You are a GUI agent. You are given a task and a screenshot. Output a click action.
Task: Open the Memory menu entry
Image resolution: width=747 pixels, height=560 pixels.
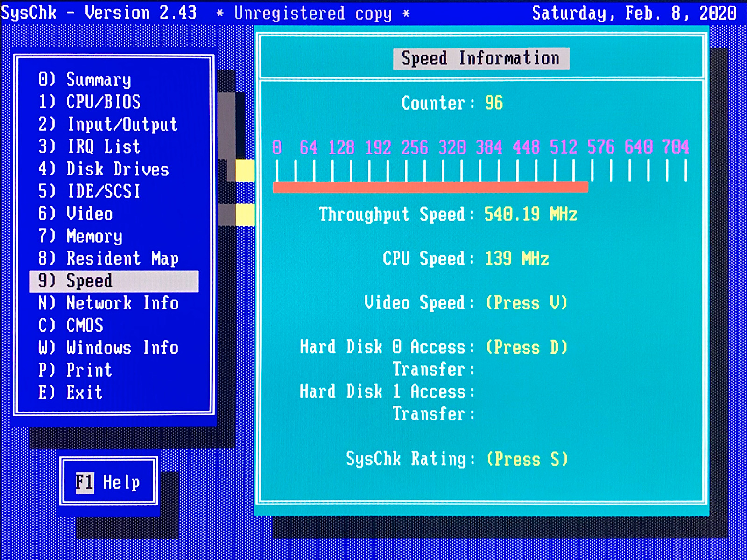click(x=80, y=236)
